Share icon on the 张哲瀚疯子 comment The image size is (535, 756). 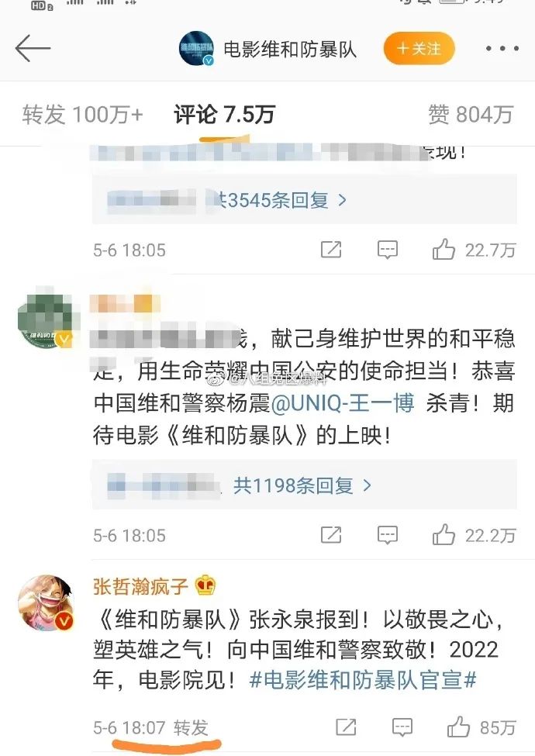[x=346, y=727]
